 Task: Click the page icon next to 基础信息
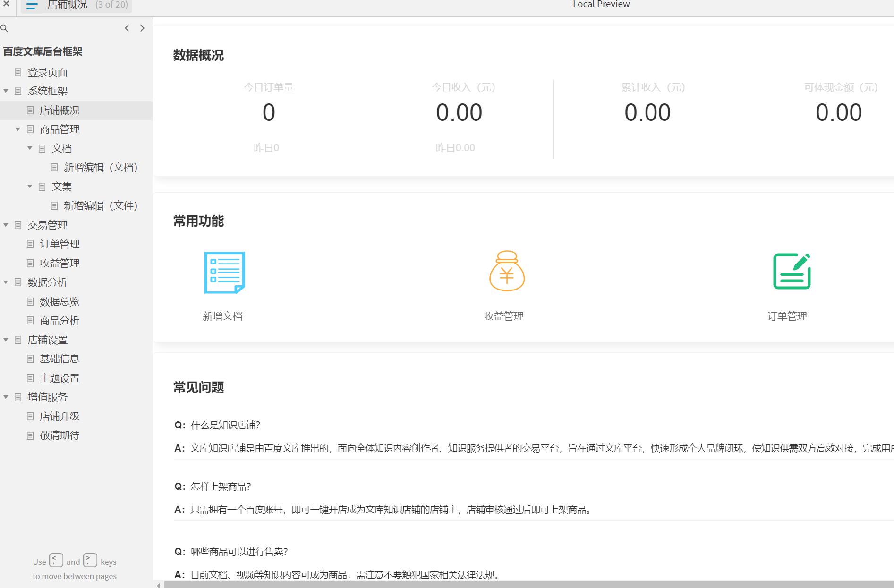click(x=30, y=358)
